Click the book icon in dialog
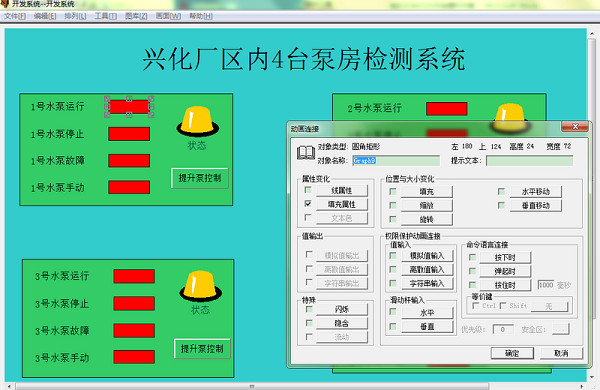The height and width of the screenshot is (390, 600). (x=306, y=153)
